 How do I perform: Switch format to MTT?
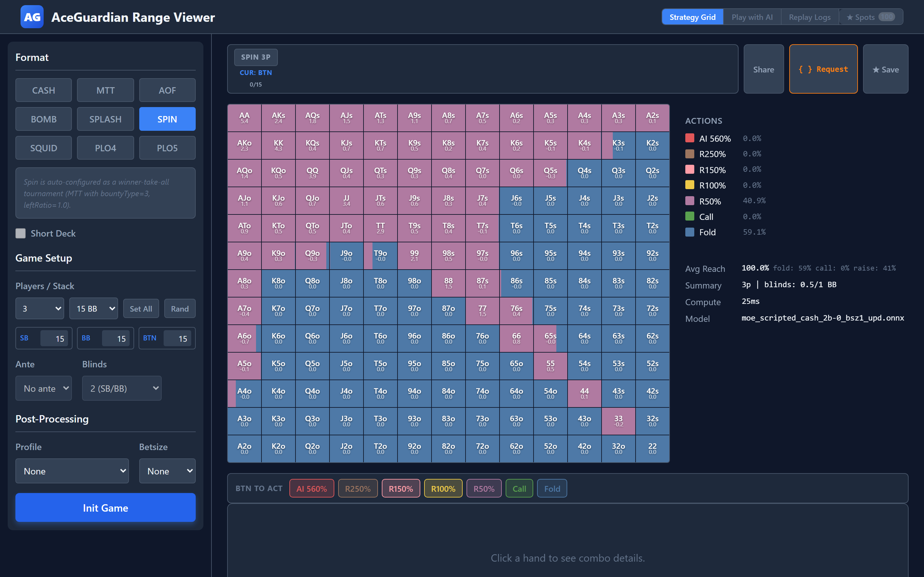click(x=105, y=90)
